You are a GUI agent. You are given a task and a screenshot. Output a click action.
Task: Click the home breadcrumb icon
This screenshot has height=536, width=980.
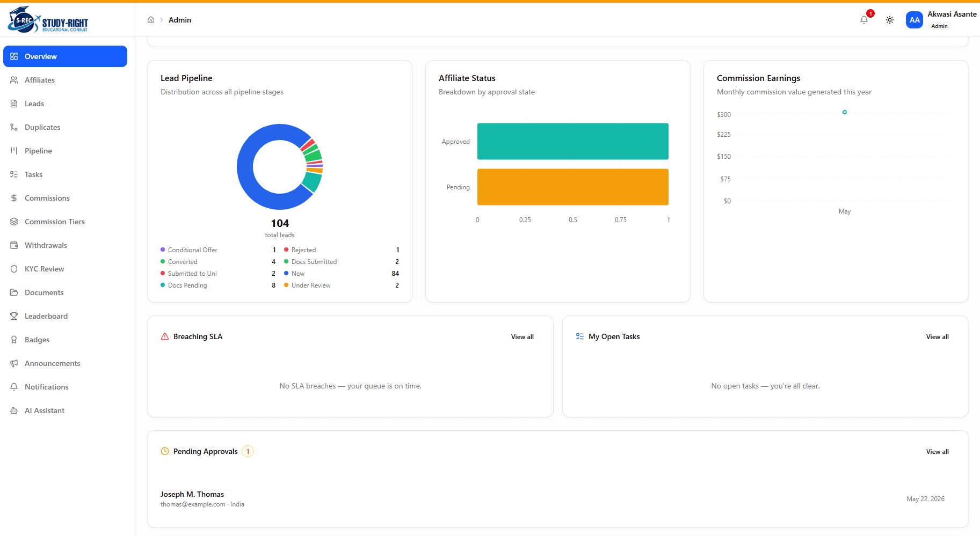151,20
